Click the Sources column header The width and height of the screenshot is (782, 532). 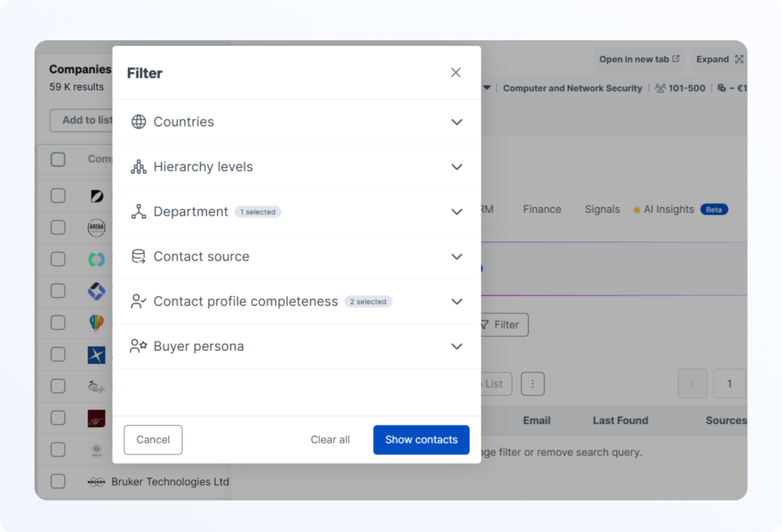(726, 421)
